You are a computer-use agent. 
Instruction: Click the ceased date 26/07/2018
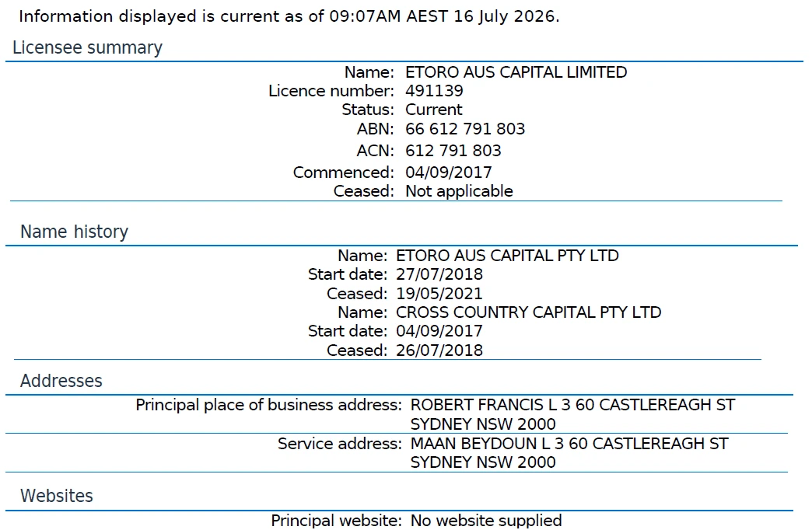(439, 350)
